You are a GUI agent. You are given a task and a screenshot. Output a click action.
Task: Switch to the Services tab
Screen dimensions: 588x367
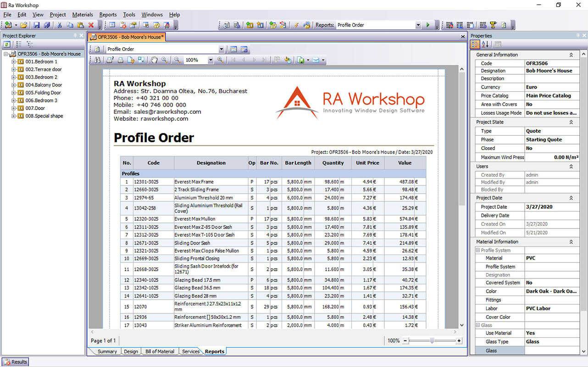click(x=191, y=351)
